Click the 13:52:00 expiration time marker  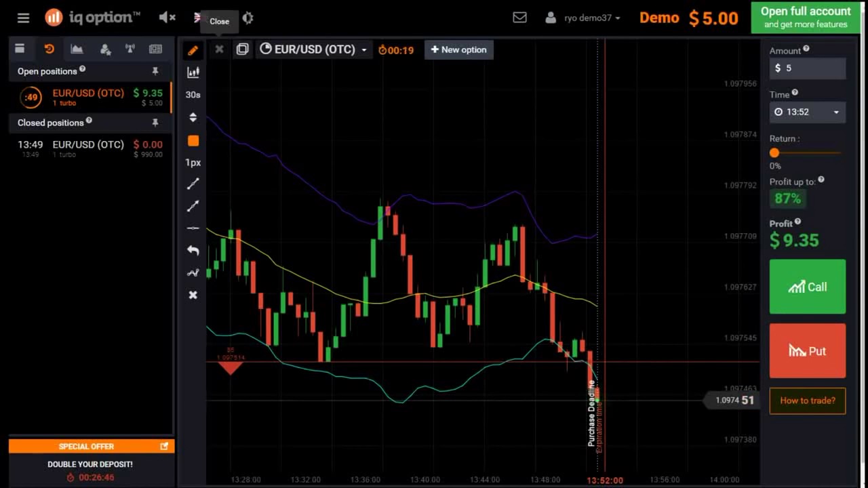605,480
